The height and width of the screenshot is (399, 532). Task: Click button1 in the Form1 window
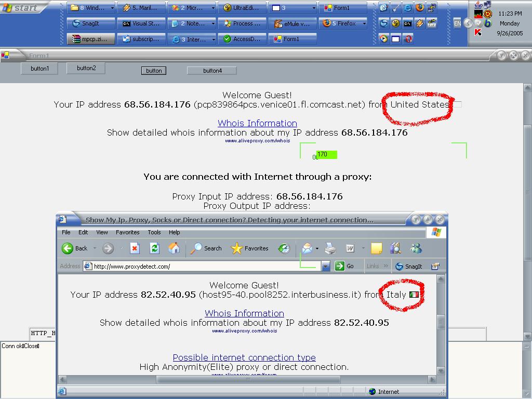(x=39, y=69)
